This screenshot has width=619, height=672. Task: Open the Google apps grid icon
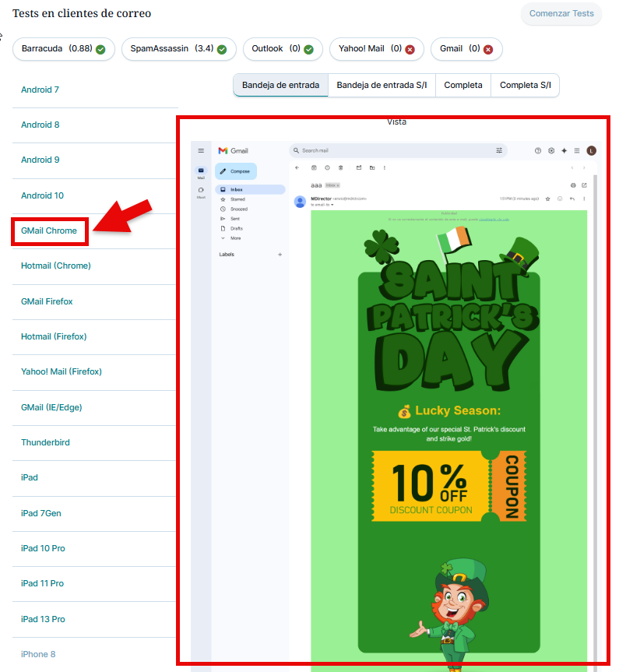(x=577, y=150)
